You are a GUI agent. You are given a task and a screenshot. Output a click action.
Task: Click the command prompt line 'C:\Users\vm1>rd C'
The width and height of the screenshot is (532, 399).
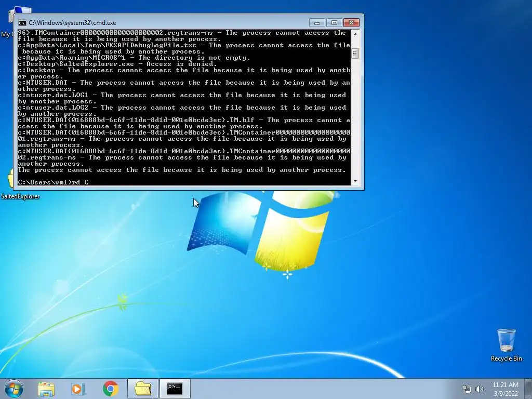tap(54, 182)
